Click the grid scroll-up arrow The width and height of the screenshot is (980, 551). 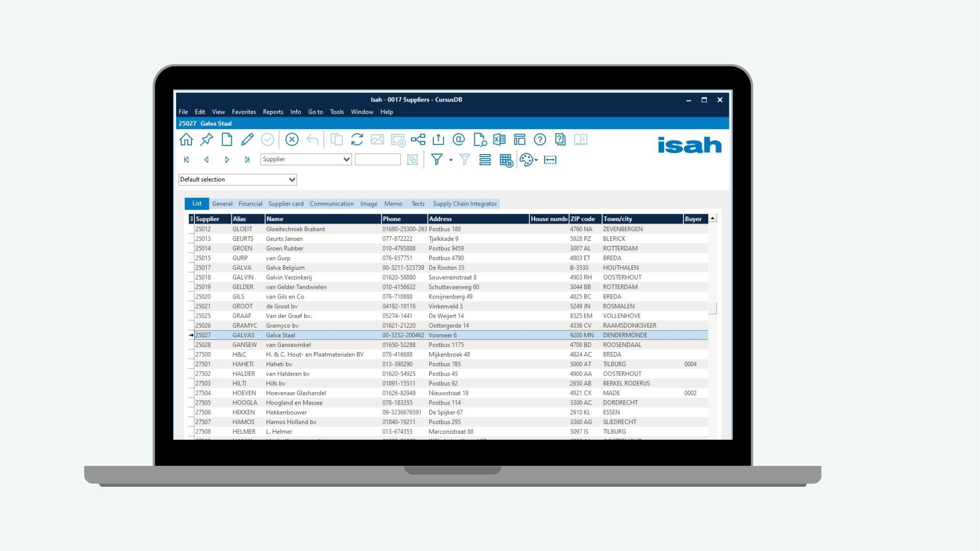click(x=713, y=218)
